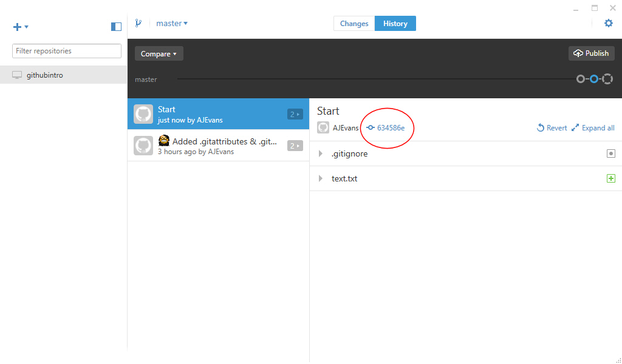Expand the text.txt file diff
Viewport: 622px width, 364px height.
click(321, 178)
